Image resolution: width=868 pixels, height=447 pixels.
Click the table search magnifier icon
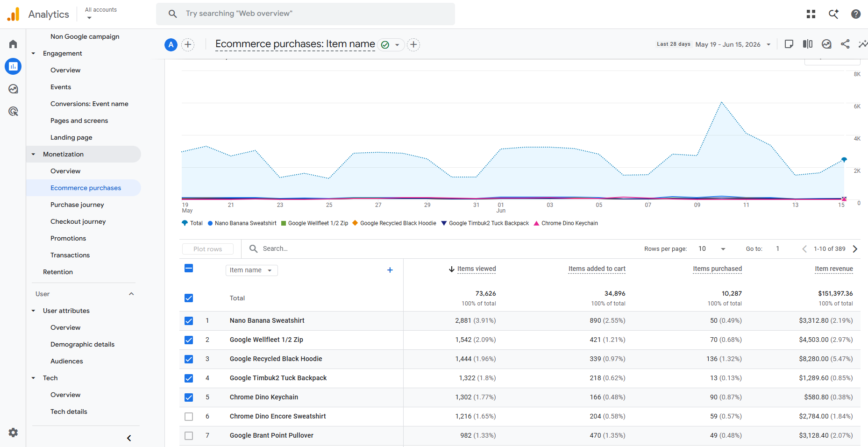click(x=253, y=248)
